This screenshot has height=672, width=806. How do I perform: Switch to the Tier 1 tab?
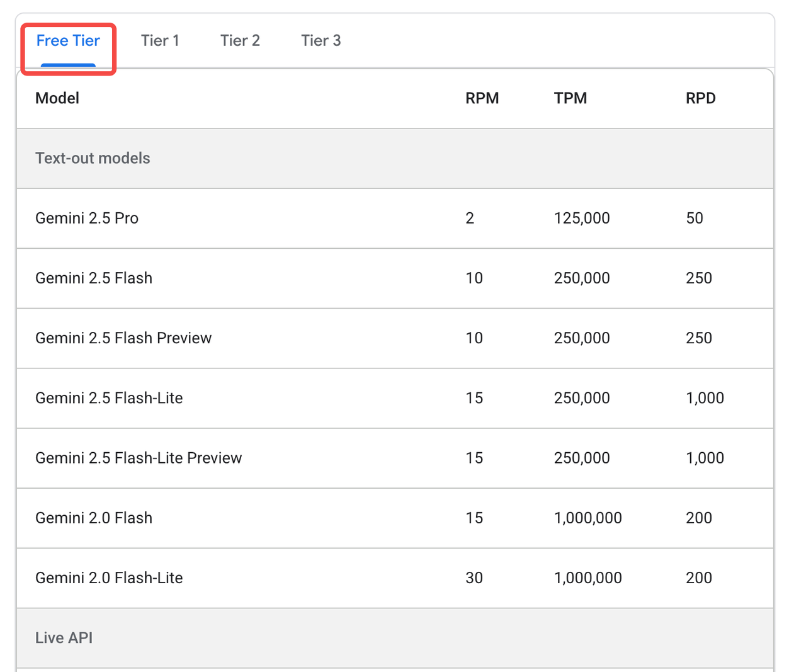pyautogui.click(x=160, y=41)
